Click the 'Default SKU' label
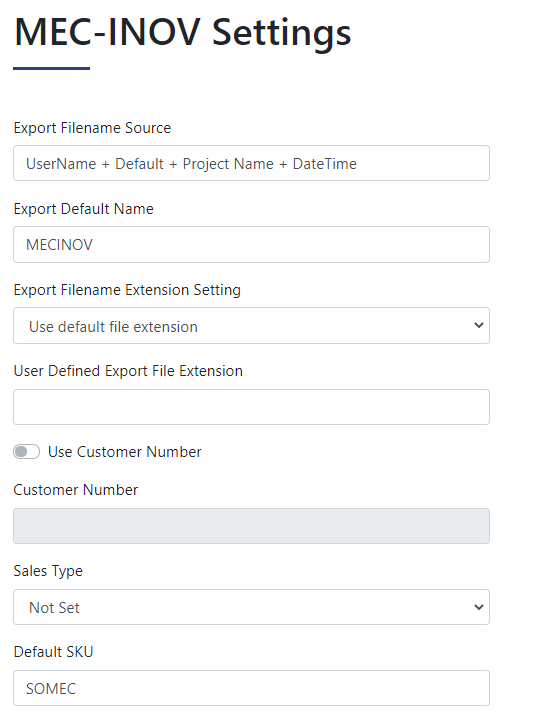This screenshot has width=535, height=717. 54,652
